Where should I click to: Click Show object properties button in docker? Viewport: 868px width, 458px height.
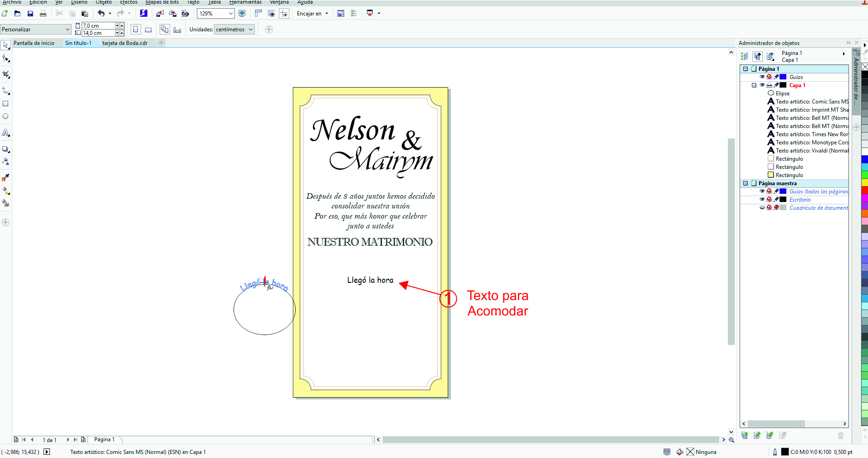[x=745, y=56]
